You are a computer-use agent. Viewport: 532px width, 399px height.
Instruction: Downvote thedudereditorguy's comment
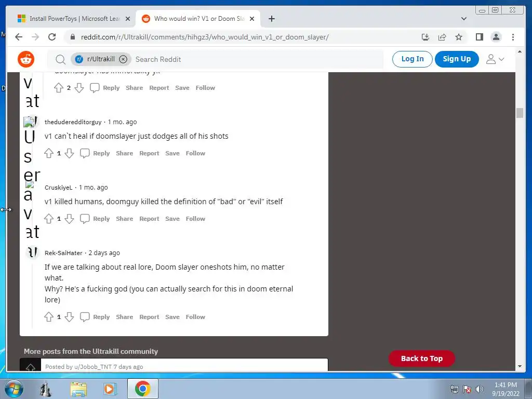pyautogui.click(x=69, y=153)
